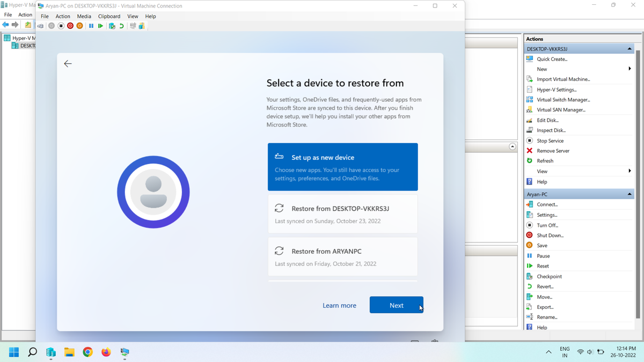
Task: Click the Checkpoint toolbar icon
Action: click(112, 26)
